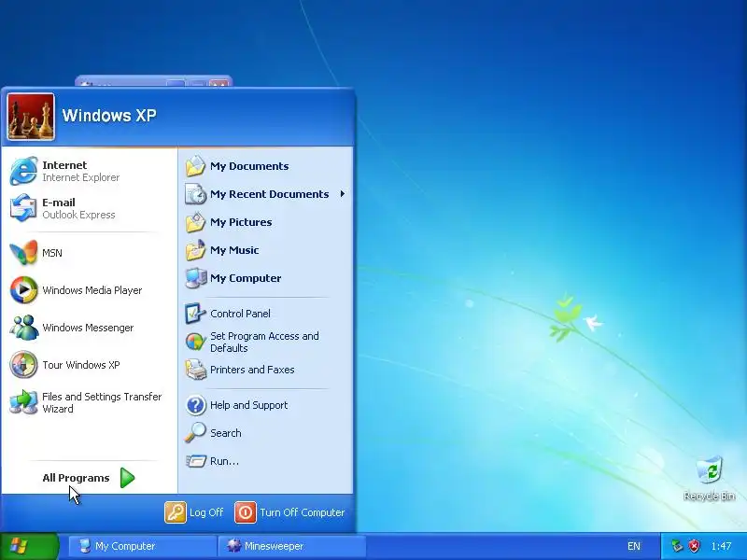This screenshot has height=560, width=747.
Task: Open Control Panel icon
Action: click(x=195, y=314)
